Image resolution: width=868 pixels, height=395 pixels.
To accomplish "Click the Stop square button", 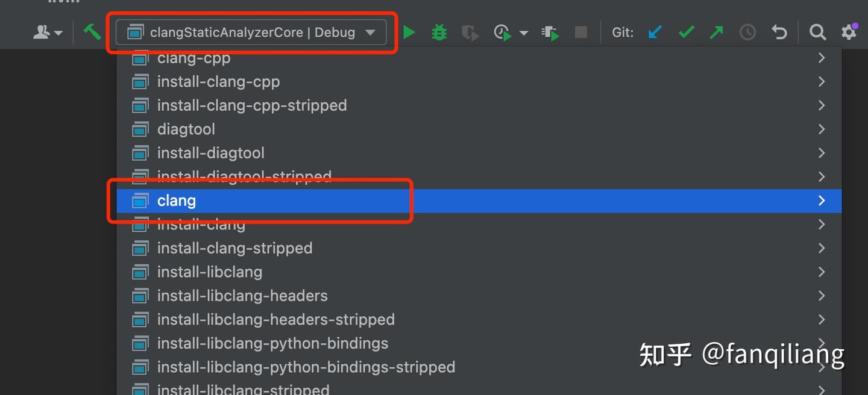I will click(581, 33).
